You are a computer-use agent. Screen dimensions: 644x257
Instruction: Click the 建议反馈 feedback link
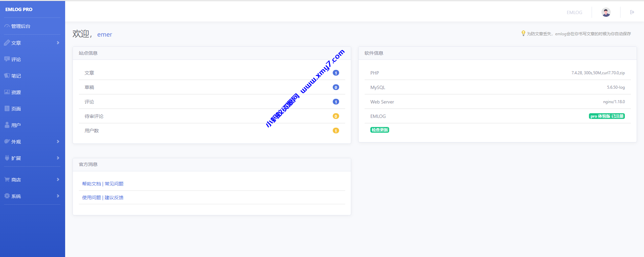(114, 198)
